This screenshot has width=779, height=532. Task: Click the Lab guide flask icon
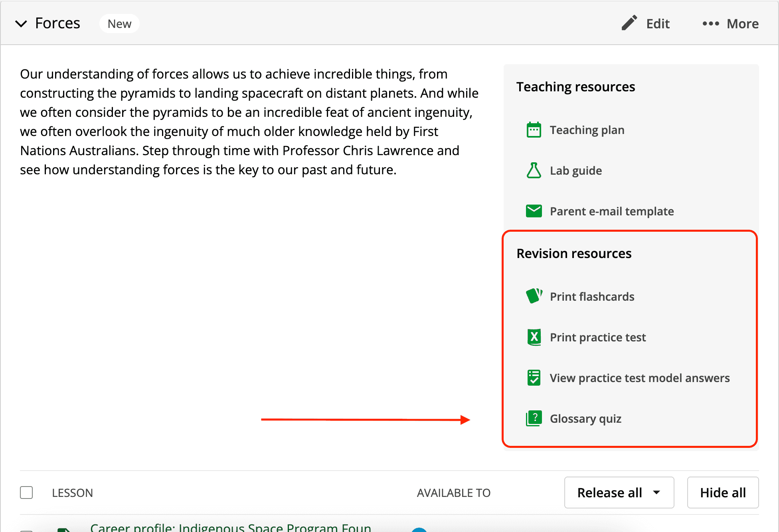click(534, 170)
